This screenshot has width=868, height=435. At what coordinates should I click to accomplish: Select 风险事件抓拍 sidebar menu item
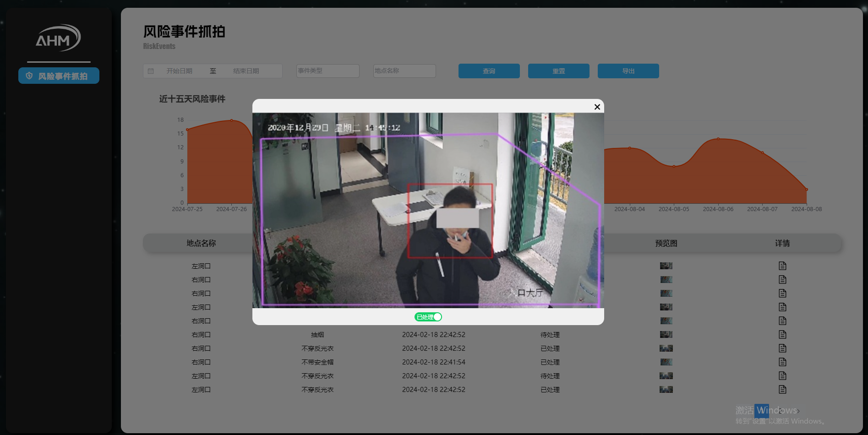coord(59,76)
